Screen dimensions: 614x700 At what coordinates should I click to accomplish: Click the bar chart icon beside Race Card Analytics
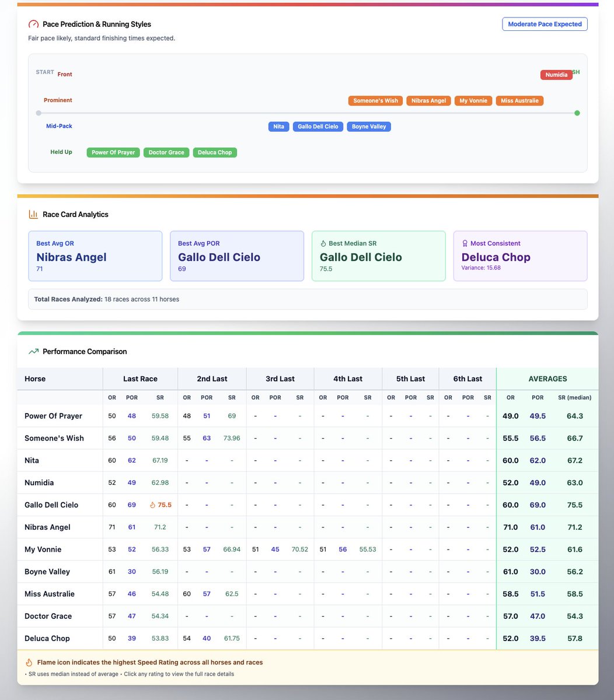point(33,215)
